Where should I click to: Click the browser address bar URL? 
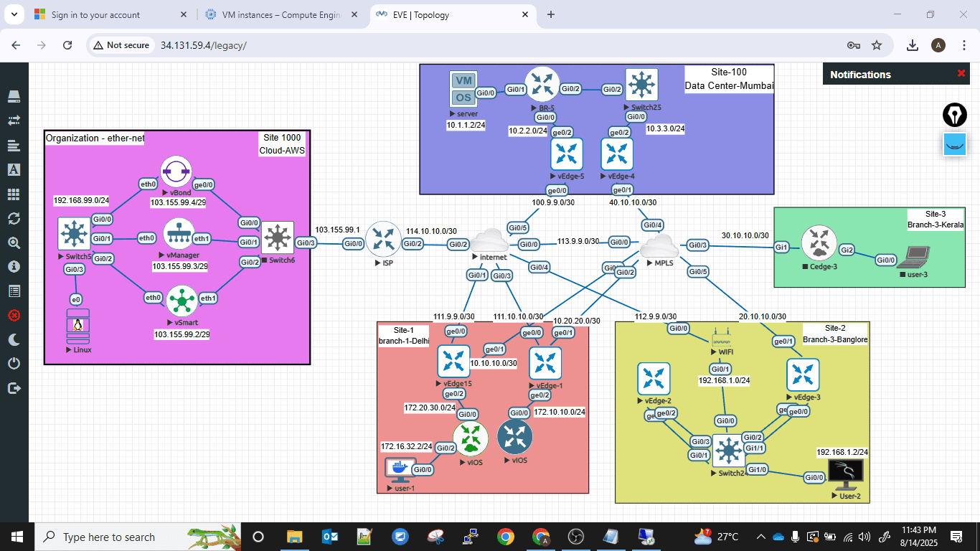point(204,45)
